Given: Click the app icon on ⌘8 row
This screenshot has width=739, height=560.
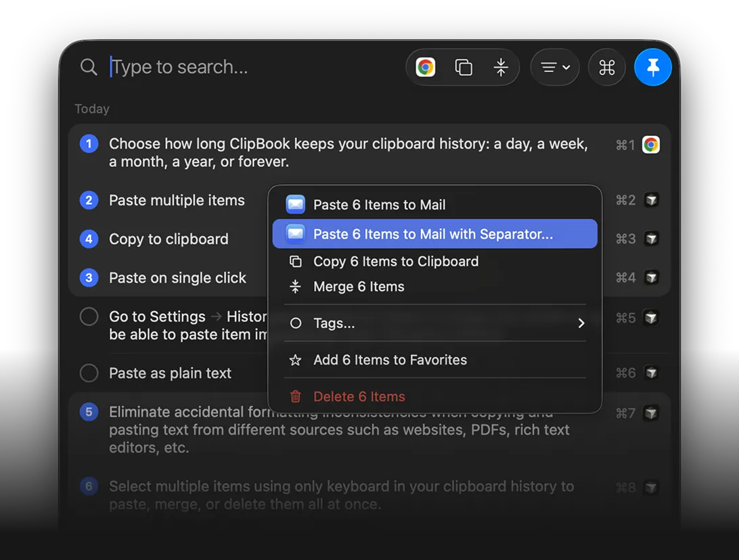Looking at the screenshot, I should tap(651, 488).
